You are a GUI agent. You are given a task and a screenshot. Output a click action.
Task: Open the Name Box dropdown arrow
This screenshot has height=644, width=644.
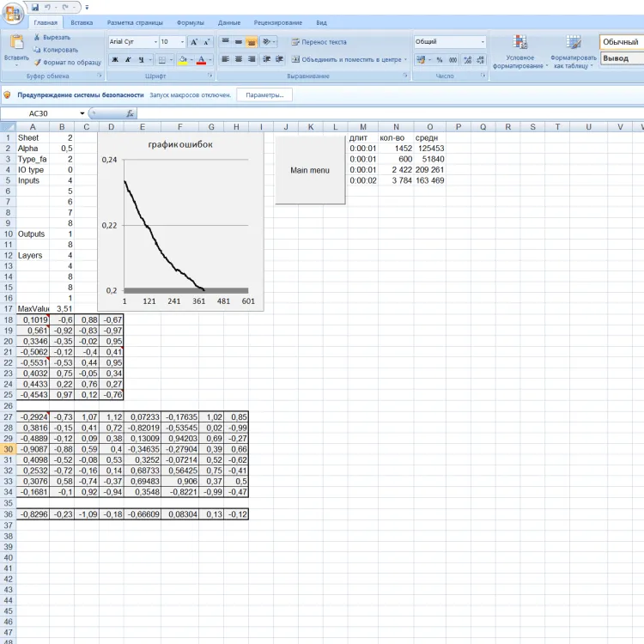click(x=82, y=113)
